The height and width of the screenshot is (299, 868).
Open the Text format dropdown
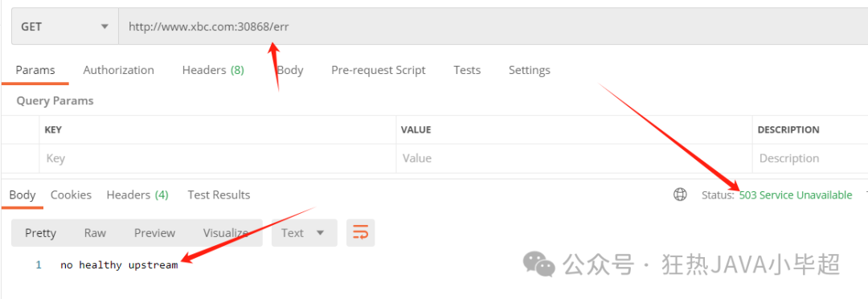tap(304, 232)
